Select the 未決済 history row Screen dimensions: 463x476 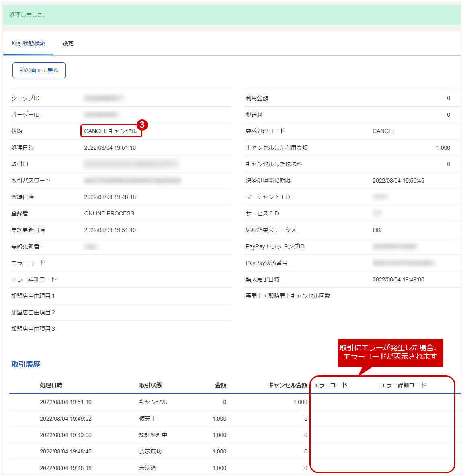[x=235, y=468]
